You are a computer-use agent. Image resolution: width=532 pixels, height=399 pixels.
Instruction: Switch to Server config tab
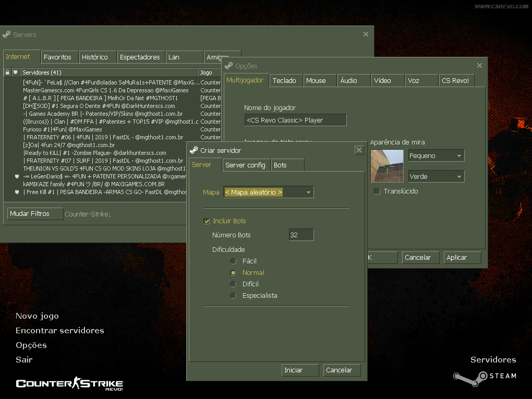tap(246, 165)
